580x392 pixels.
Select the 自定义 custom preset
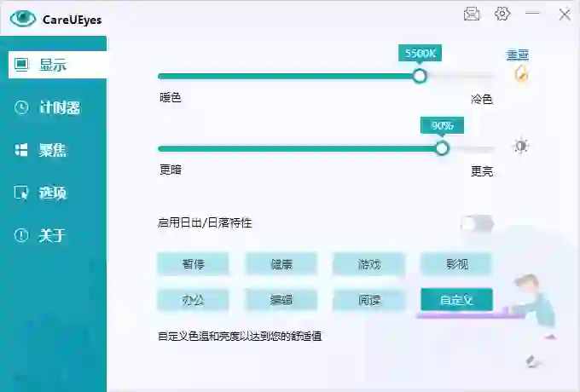457,300
